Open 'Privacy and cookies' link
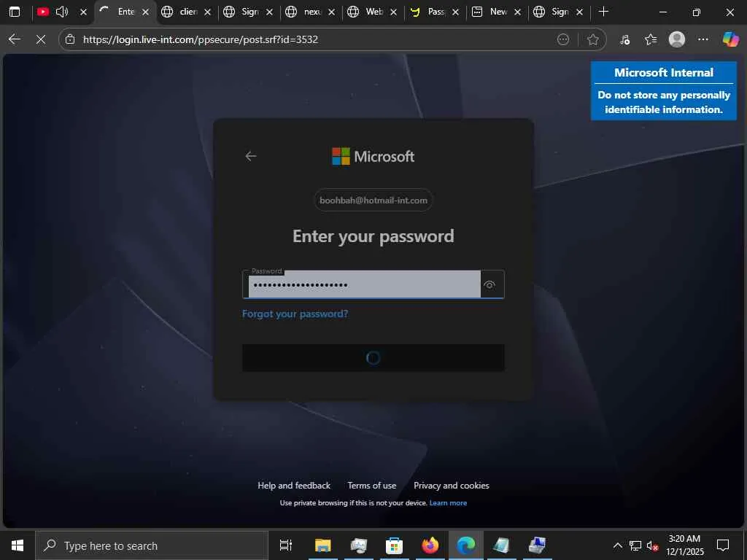Screen dimensions: 747x560 click(x=451, y=485)
